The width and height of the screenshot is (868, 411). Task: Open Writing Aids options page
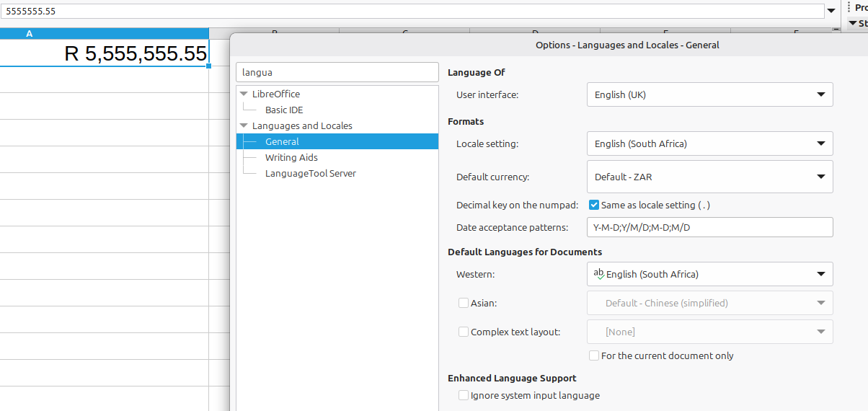tap(291, 158)
